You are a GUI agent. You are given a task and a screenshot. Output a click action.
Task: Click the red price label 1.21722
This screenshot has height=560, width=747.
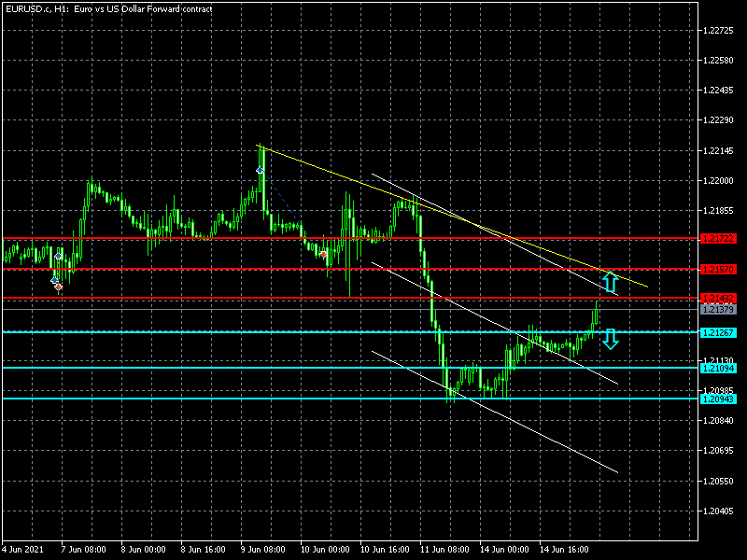click(x=718, y=239)
